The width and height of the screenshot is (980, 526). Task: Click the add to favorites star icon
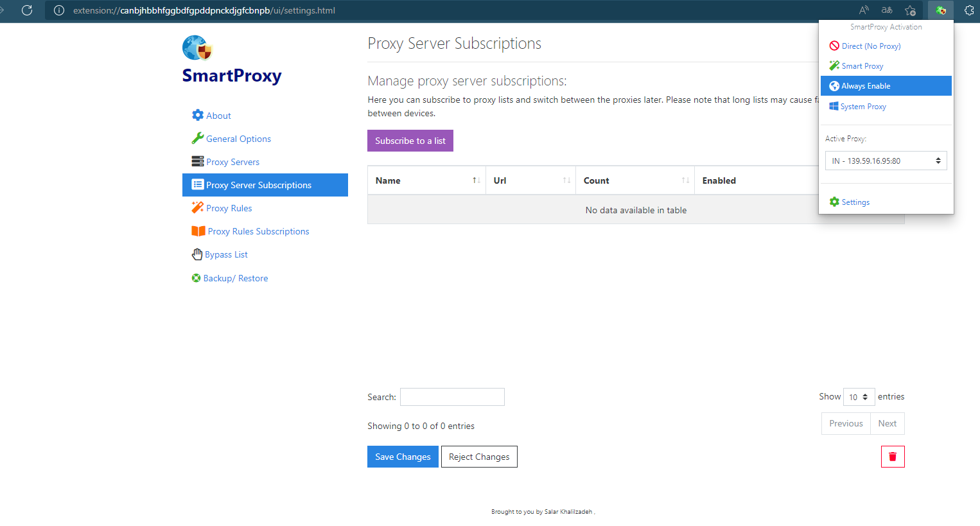coord(910,10)
